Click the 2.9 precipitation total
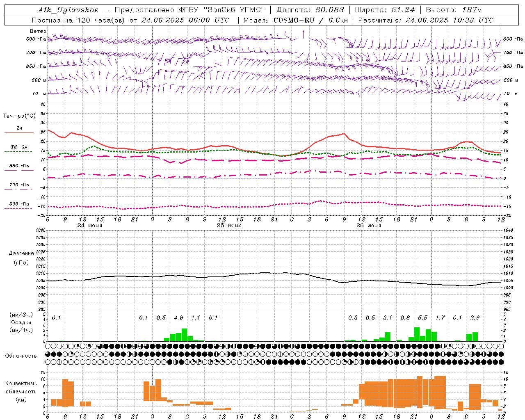The height and width of the screenshot is (420, 525). (x=475, y=317)
